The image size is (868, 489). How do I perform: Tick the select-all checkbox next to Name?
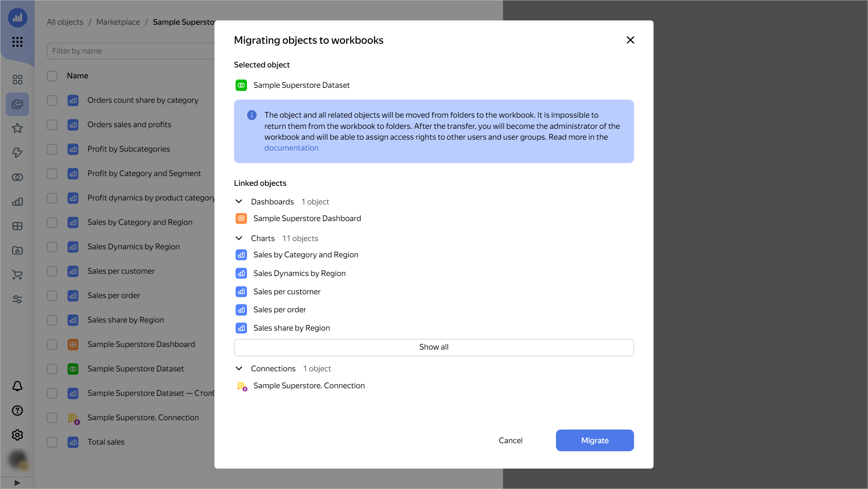(x=52, y=76)
